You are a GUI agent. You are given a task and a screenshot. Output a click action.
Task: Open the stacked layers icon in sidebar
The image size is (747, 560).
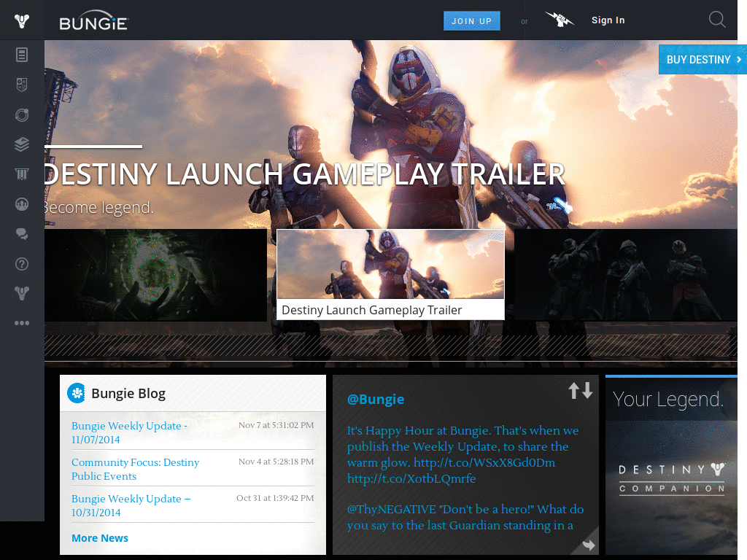point(22,144)
